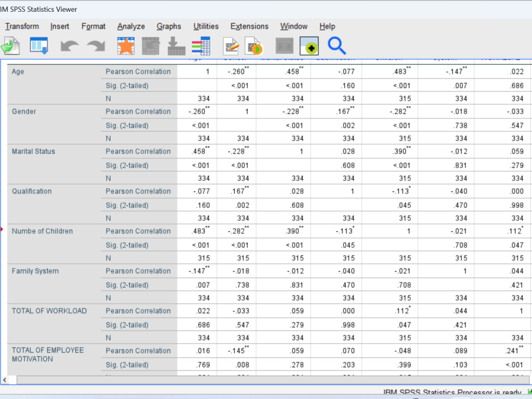Open the Utilities menu
Image resolution: width=532 pixels, height=399 pixels.
tap(206, 26)
